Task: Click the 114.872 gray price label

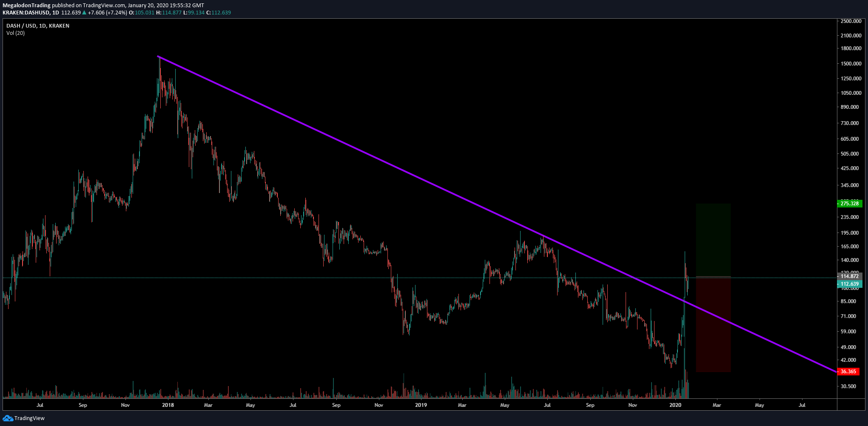Action: pyautogui.click(x=849, y=276)
